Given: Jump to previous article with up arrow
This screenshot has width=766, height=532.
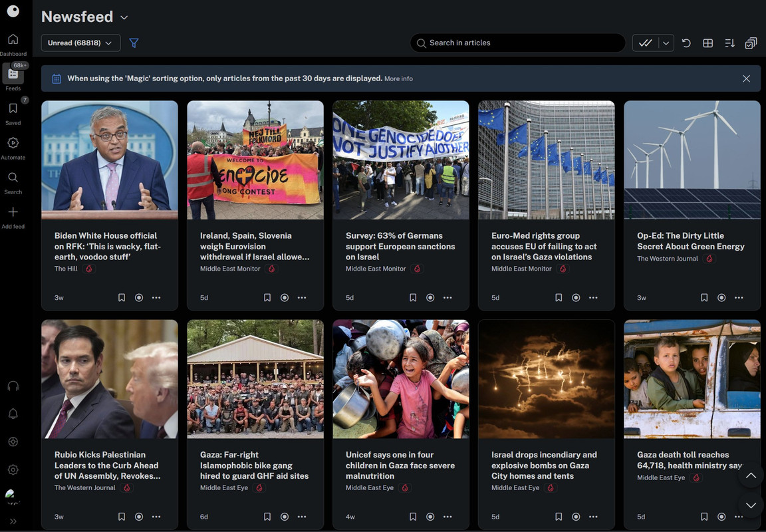Looking at the screenshot, I should click(x=751, y=475).
